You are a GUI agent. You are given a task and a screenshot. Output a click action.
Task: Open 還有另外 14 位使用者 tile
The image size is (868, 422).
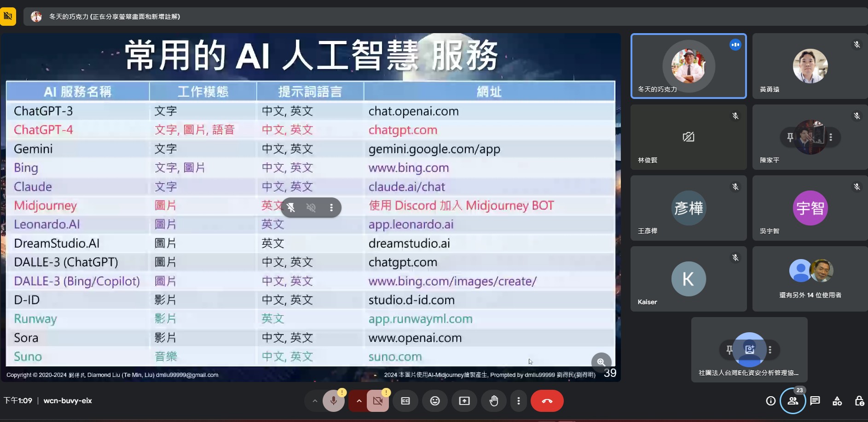810,279
